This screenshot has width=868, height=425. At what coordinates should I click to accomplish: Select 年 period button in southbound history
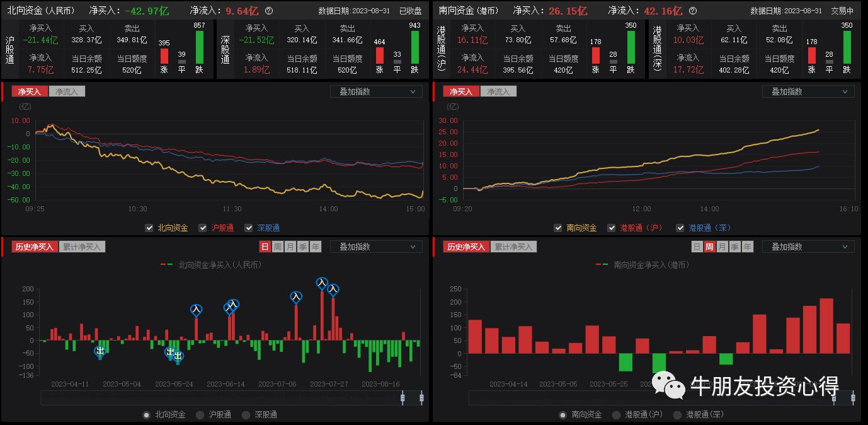tap(747, 247)
